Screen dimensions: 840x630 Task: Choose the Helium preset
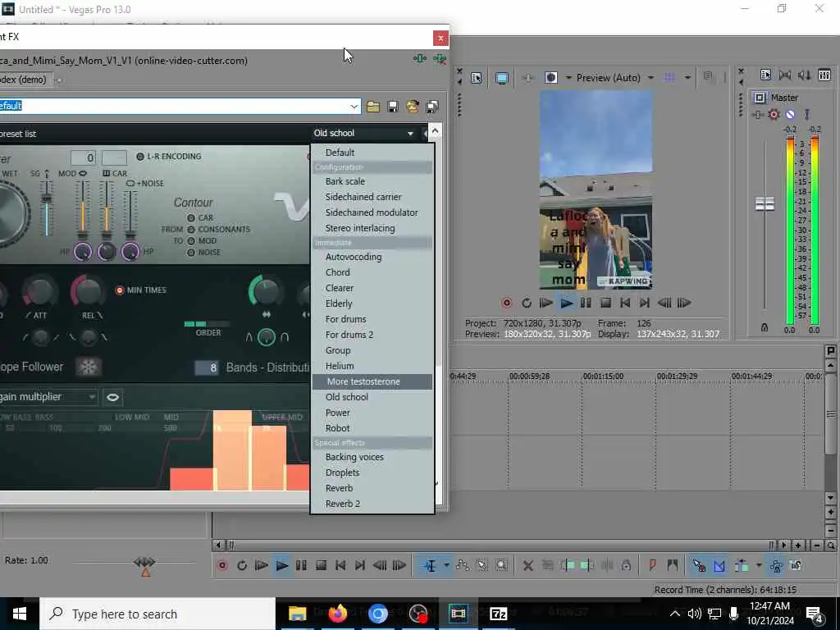pyautogui.click(x=372, y=367)
